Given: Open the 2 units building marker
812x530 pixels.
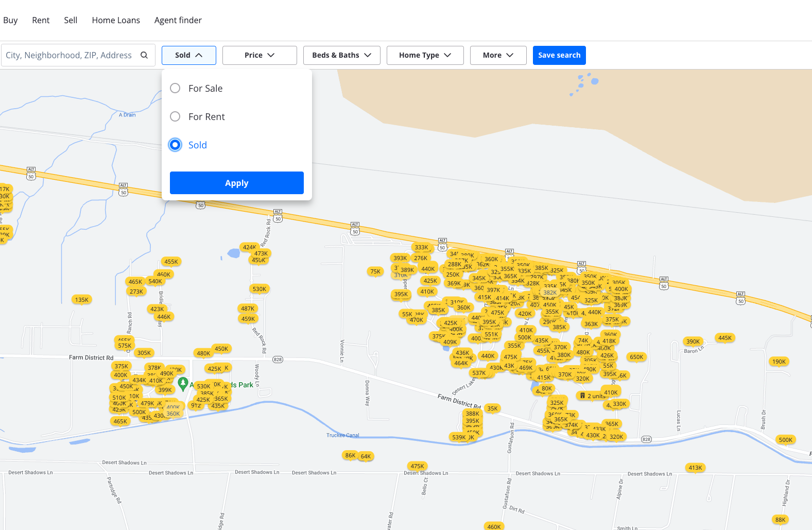Looking at the screenshot, I should pyautogui.click(x=593, y=396).
